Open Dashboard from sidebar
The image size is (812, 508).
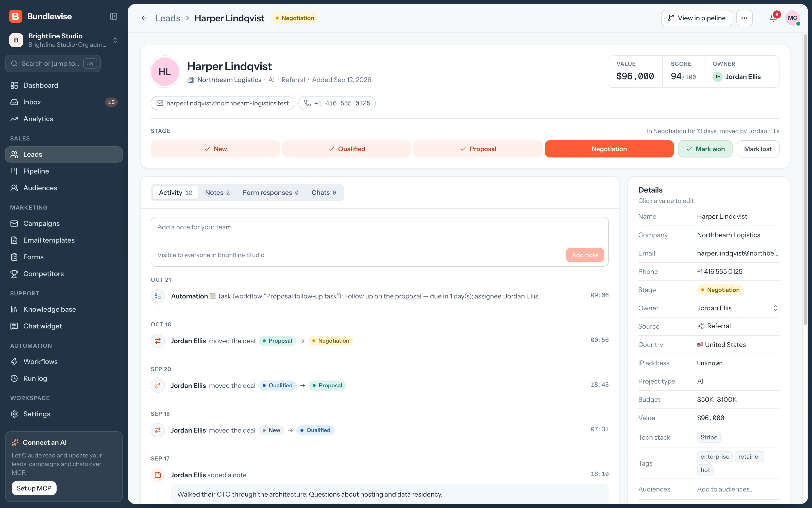(x=64, y=85)
